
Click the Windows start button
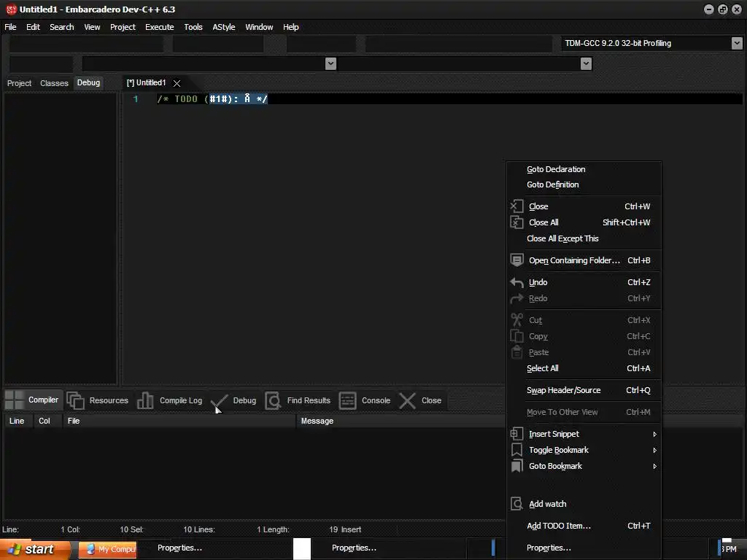(x=34, y=549)
